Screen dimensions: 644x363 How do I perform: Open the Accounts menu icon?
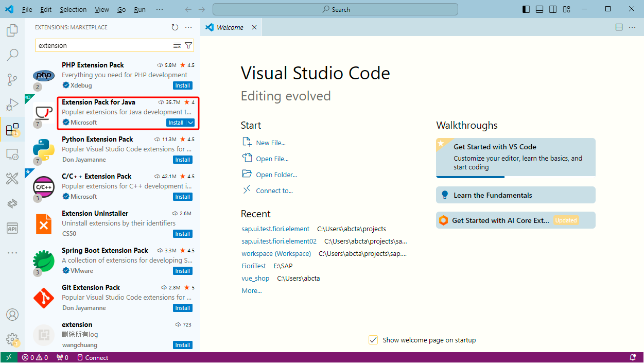point(12,315)
